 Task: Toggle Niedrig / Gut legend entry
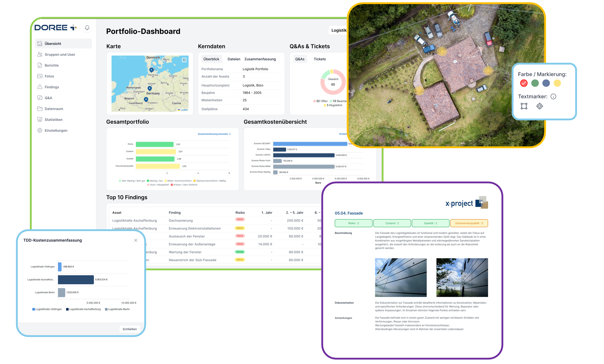(x=155, y=181)
